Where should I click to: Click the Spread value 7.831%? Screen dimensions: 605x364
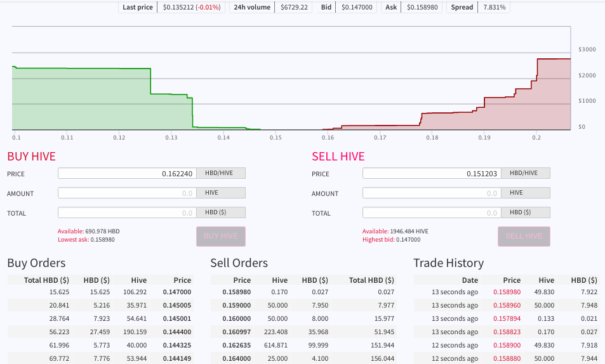pyautogui.click(x=495, y=8)
